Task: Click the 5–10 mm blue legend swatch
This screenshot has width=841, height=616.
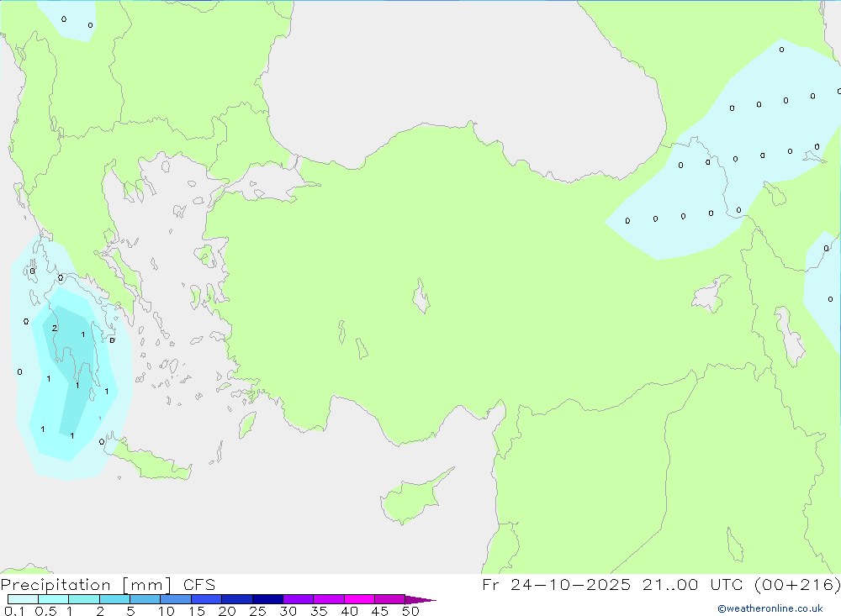Action: point(145,599)
